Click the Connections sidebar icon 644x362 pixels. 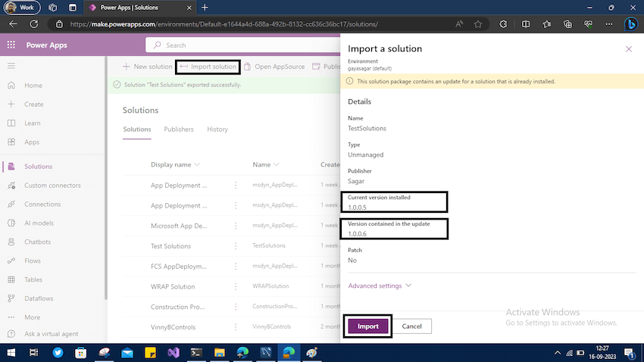tap(11, 204)
